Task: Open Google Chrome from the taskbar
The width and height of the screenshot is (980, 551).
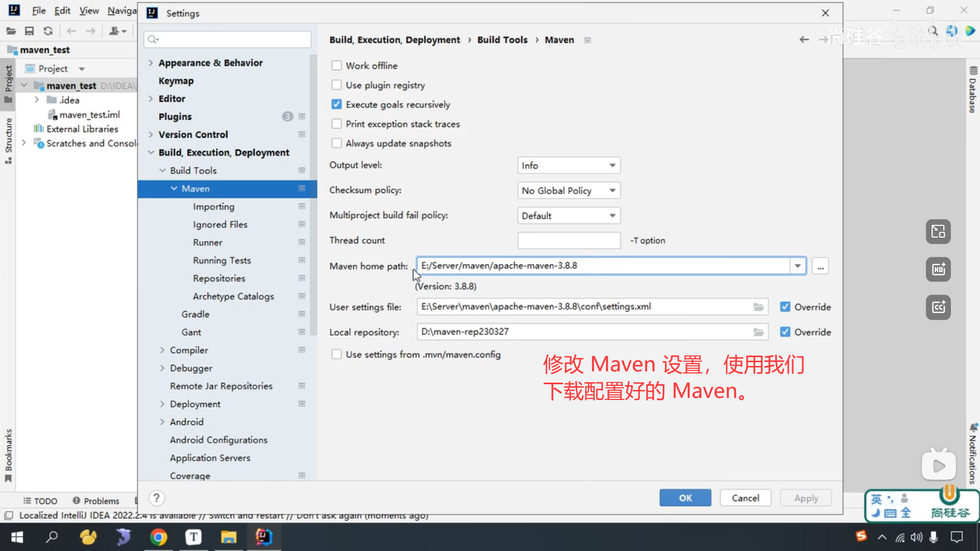Action: pyautogui.click(x=158, y=537)
